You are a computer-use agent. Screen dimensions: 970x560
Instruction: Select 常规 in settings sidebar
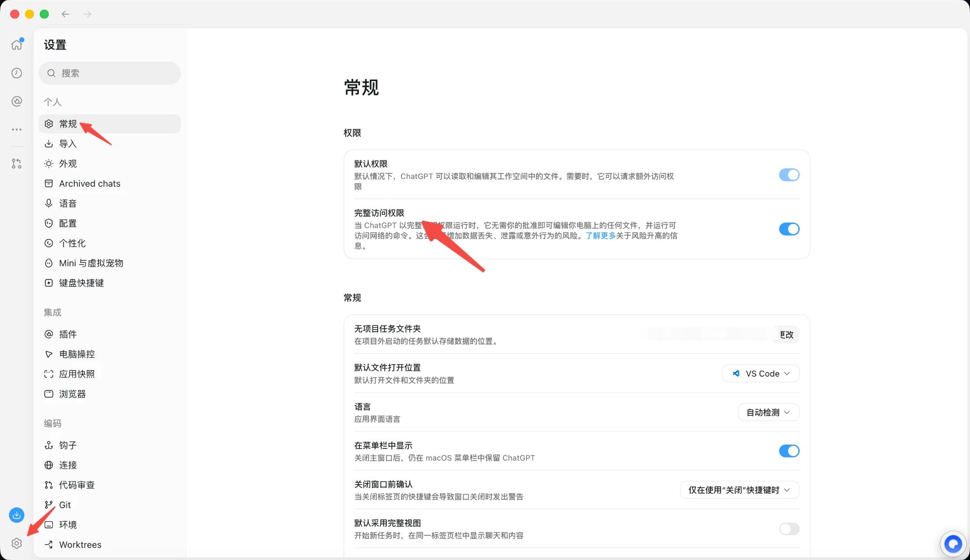[110, 124]
